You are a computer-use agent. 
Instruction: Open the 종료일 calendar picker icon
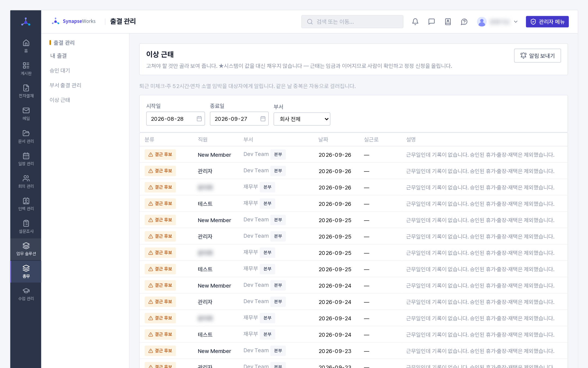pos(263,119)
